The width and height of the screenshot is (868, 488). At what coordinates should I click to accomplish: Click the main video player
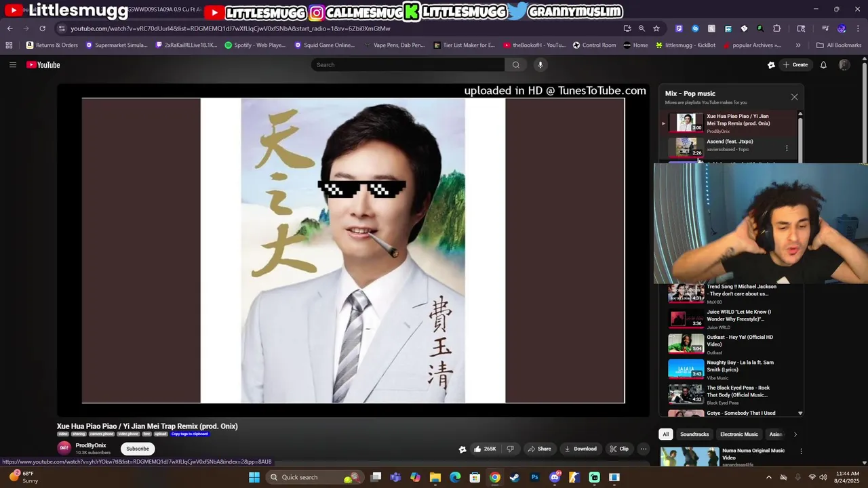[353, 250]
